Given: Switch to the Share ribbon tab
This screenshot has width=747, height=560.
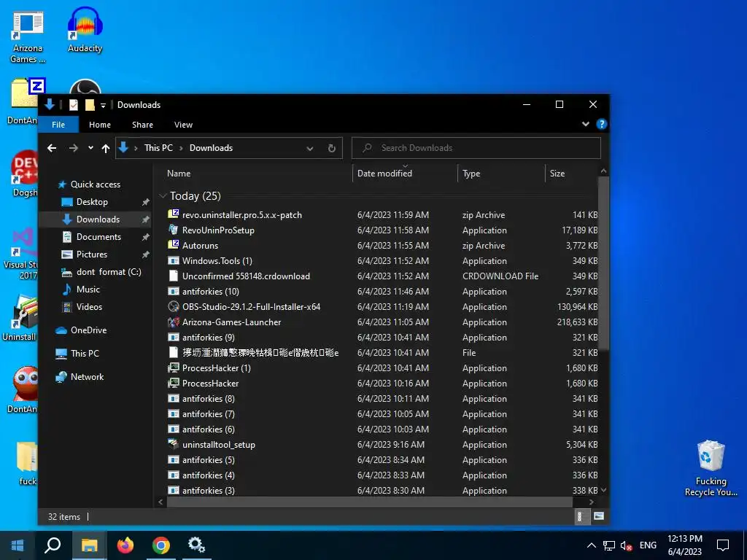Looking at the screenshot, I should point(142,125).
